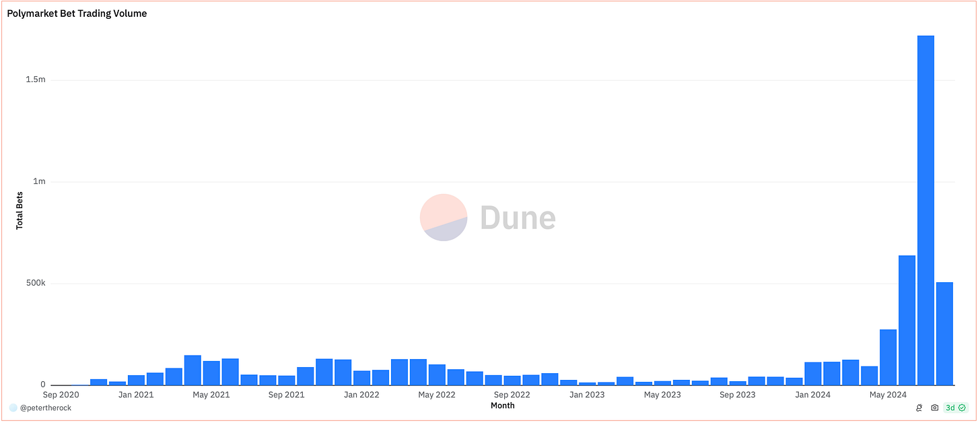980x423 pixels.
Task: Click the 1m y-axis label
Action: point(39,182)
